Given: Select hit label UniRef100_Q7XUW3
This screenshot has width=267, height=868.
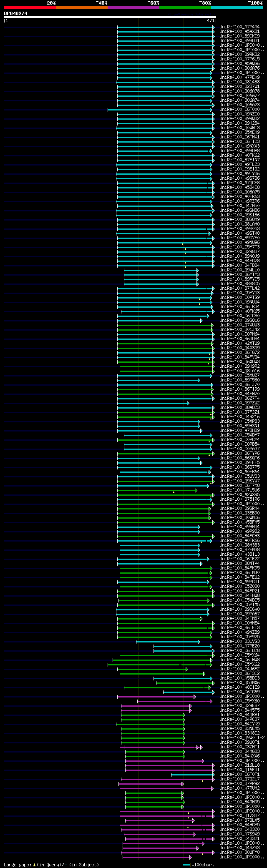Looking at the screenshot, I should [239, 325].
